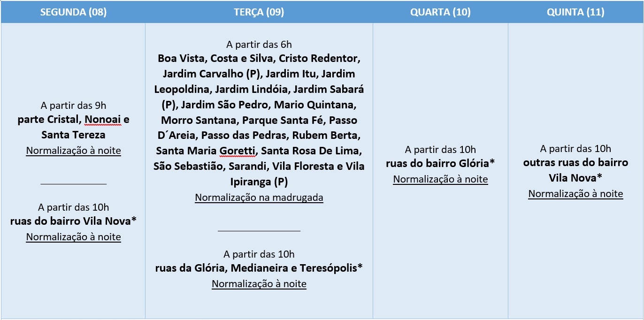The width and height of the screenshot is (644, 320).
Task: Select the QUINTA (11) header cell
Action: pyautogui.click(x=575, y=12)
